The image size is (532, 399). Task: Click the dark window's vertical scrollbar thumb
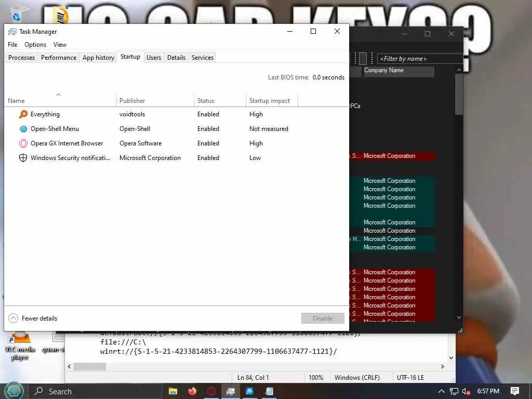(459, 95)
